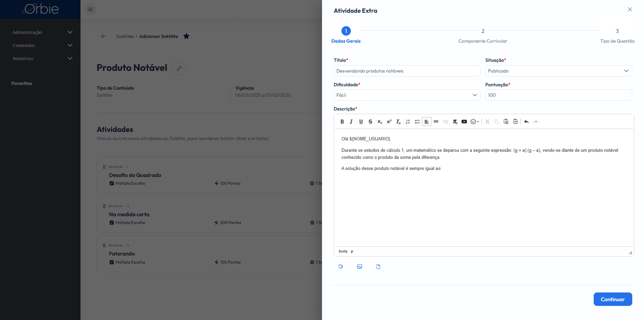Click the file attachment icon below editor
The height and width of the screenshot is (320, 644).
(x=378, y=267)
